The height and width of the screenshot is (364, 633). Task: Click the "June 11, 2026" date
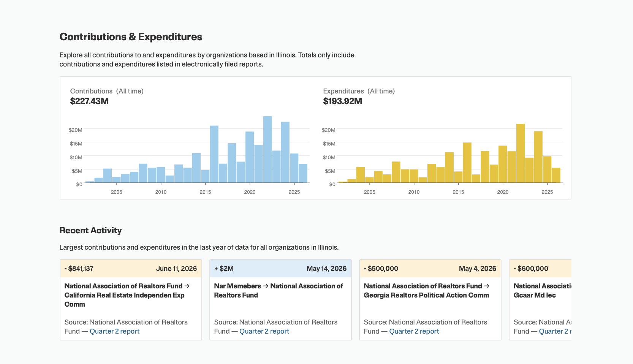[x=176, y=269]
